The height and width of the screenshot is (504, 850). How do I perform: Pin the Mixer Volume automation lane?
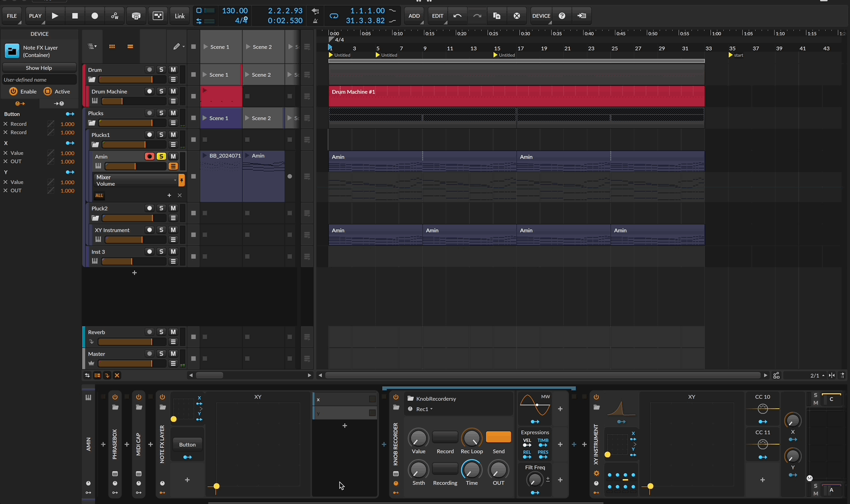[182, 180]
